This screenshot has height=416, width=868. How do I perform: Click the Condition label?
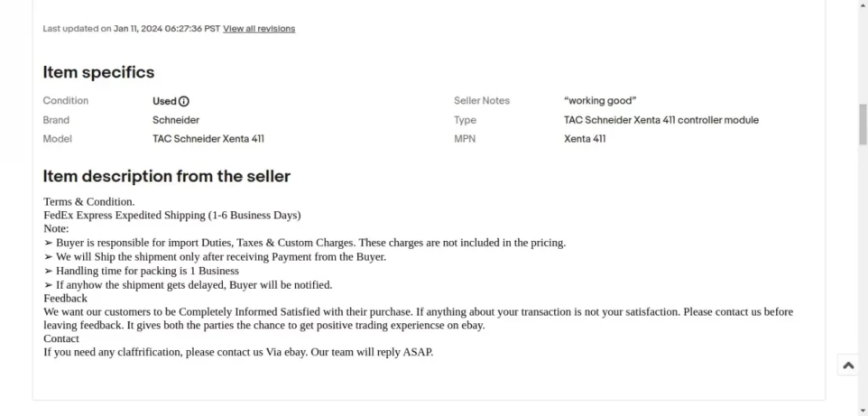pos(66,100)
